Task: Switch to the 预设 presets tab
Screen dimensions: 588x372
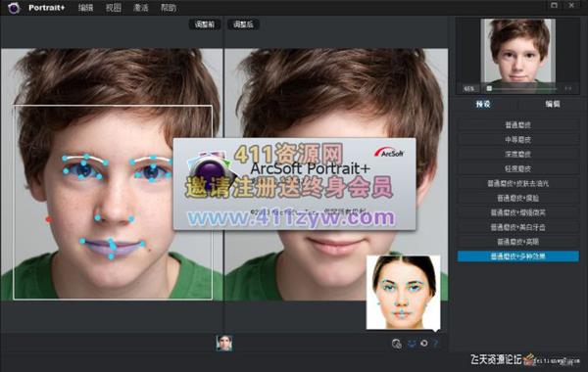Action: pos(483,104)
